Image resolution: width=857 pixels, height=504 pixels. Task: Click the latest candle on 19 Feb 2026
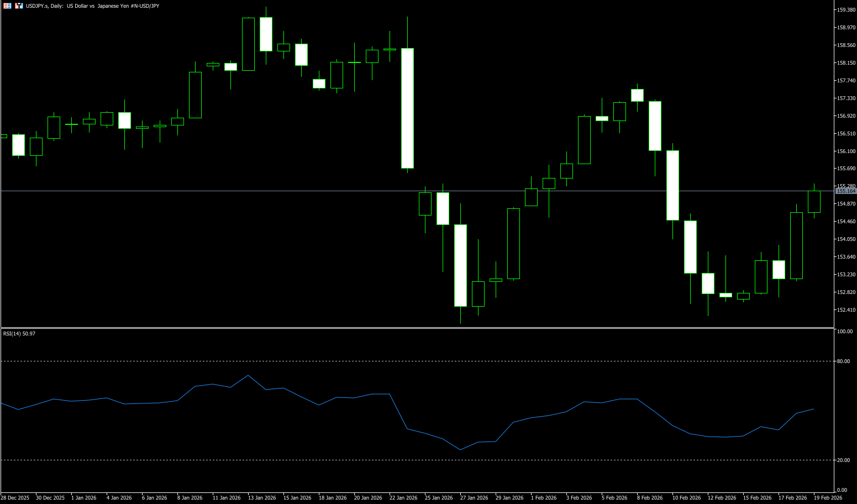click(814, 202)
